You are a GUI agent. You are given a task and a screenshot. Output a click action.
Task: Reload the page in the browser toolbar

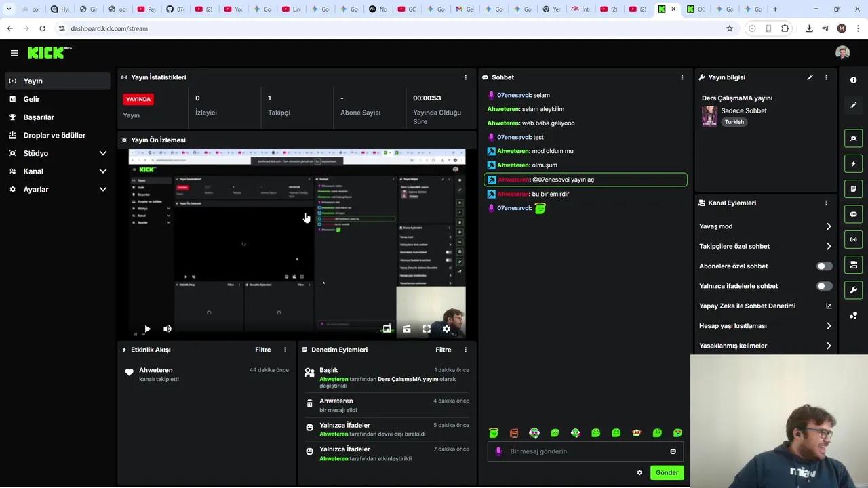pyautogui.click(x=42, y=28)
